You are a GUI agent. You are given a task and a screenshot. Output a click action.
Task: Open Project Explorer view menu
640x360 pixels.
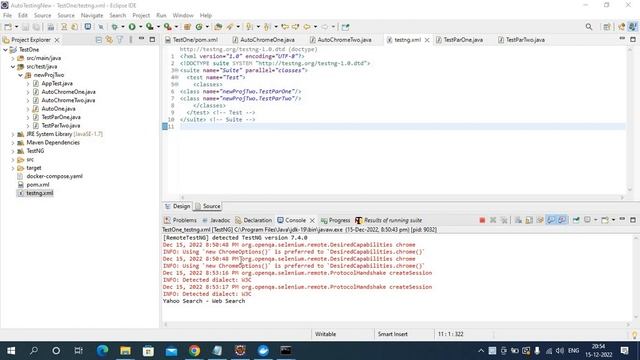[131, 40]
